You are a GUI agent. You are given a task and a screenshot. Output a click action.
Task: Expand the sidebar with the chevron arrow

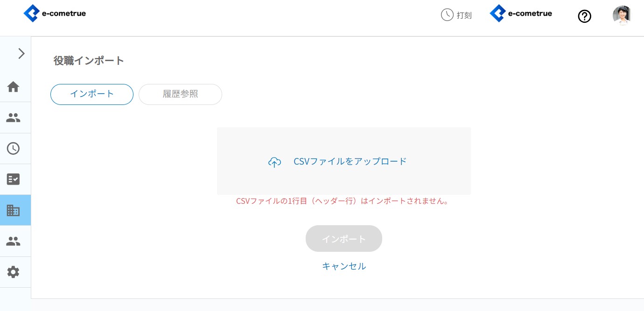21,54
